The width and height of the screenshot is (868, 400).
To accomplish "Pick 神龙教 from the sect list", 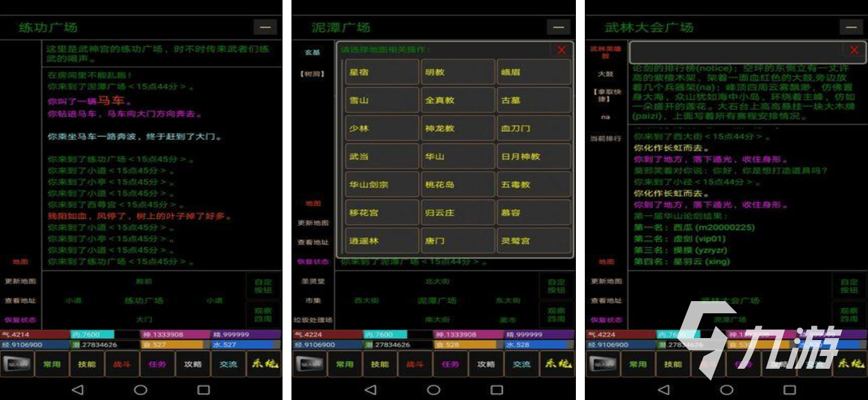I will pos(458,128).
